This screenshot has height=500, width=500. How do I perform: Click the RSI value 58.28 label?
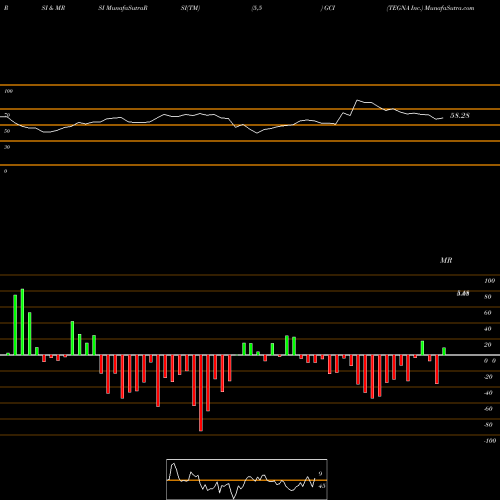coord(460,116)
